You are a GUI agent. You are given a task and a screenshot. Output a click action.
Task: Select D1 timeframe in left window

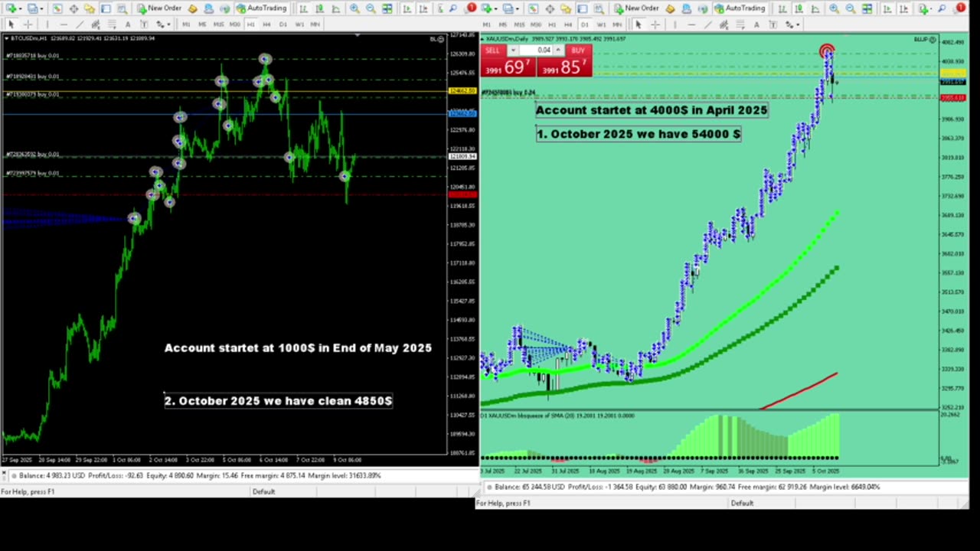point(283,24)
